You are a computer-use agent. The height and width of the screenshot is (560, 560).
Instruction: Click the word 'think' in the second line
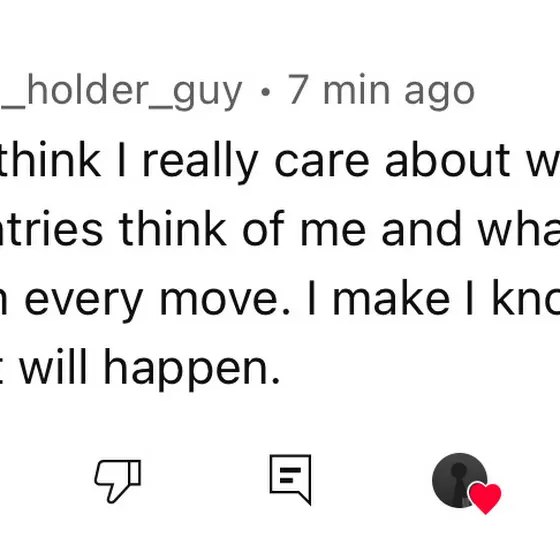pyautogui.click(x=172, y=229)
